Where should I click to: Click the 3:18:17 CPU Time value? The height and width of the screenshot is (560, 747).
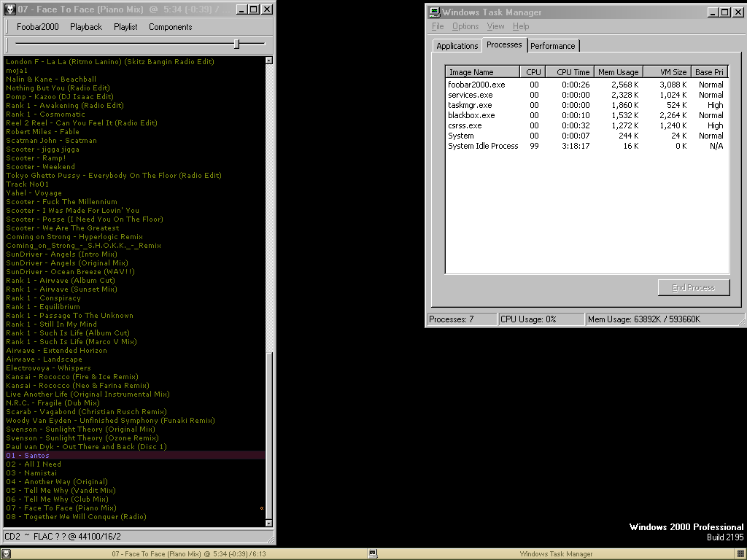click(576, 146)
